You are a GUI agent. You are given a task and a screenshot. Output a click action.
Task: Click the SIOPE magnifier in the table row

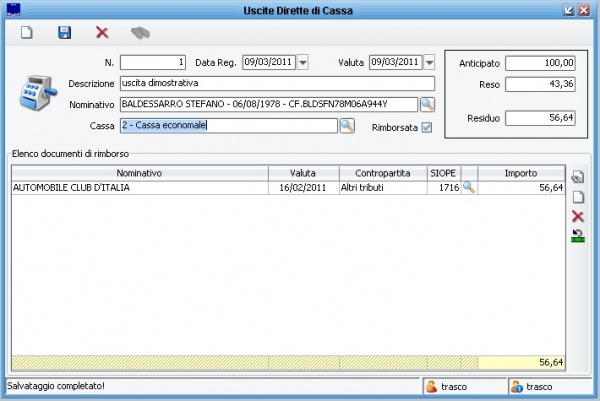469,187
